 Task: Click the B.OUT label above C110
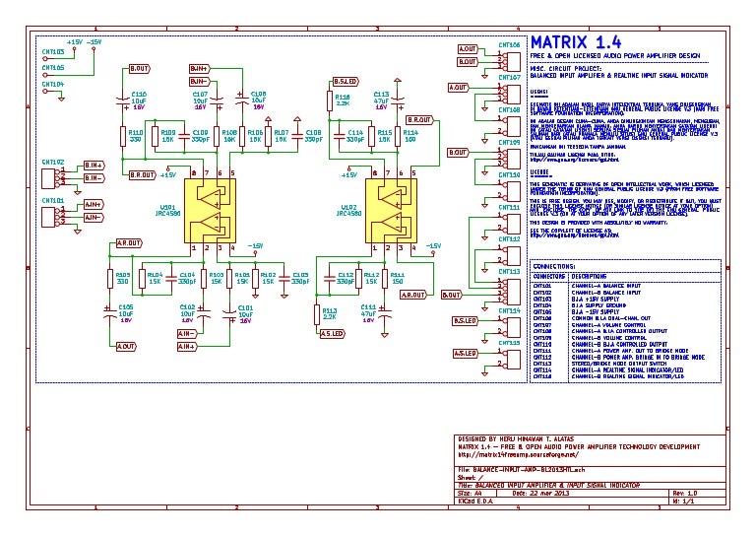click(140, 68)
